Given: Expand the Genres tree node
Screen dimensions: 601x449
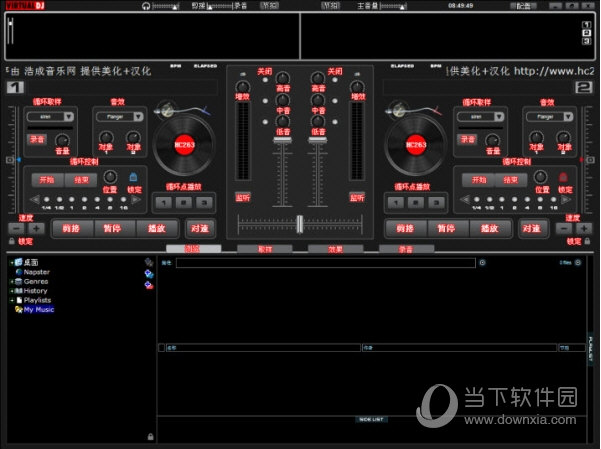Looking at the screenshot, I should tap(12, 281).
